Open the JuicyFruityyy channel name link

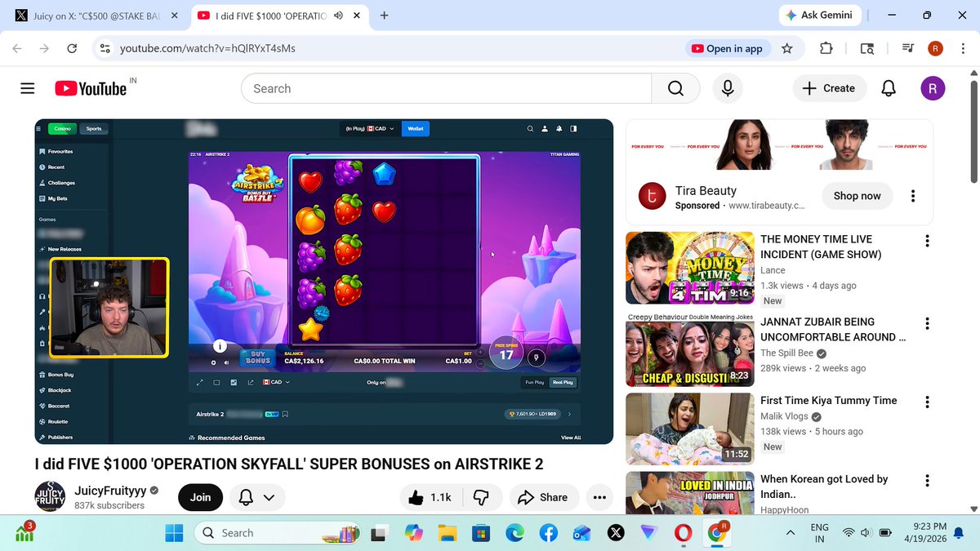pos(110,491)
